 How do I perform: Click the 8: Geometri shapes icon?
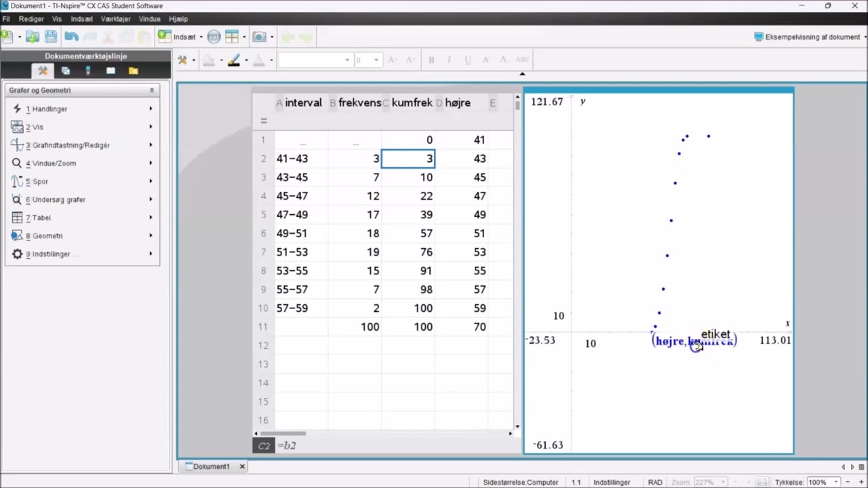point(17,236)
